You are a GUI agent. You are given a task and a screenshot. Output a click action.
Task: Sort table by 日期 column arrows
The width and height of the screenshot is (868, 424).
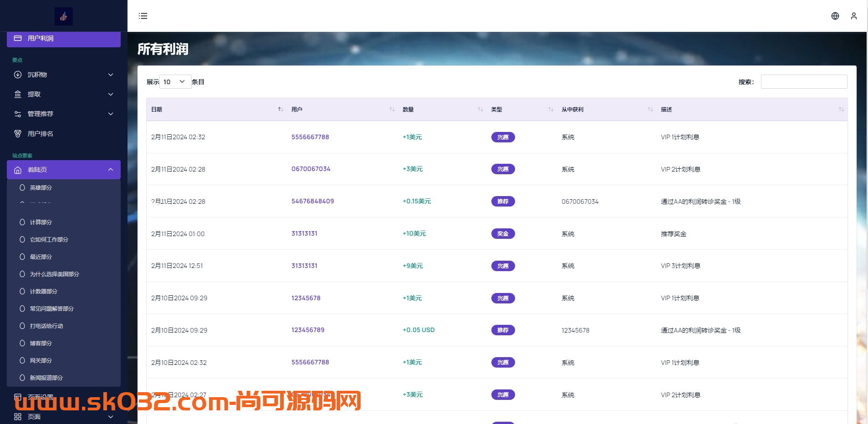pyautogui.click(x=281, y=110)
